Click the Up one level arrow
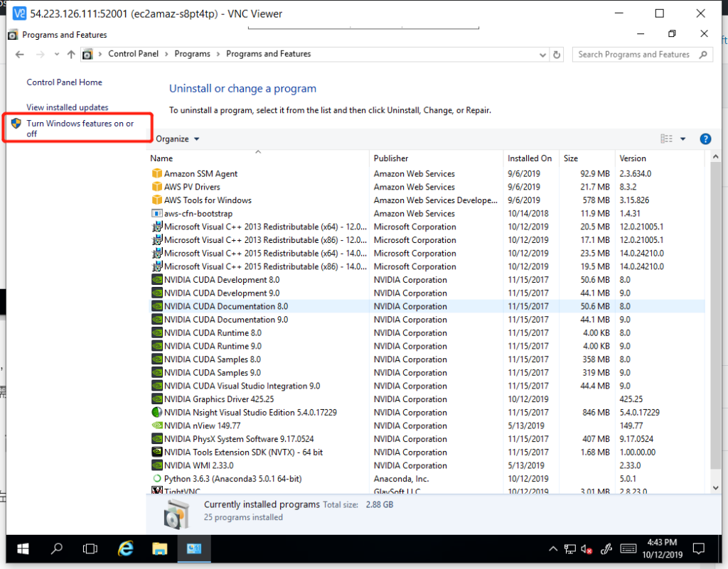The height and width of the screenshot is (569, 728). (71, 55)
